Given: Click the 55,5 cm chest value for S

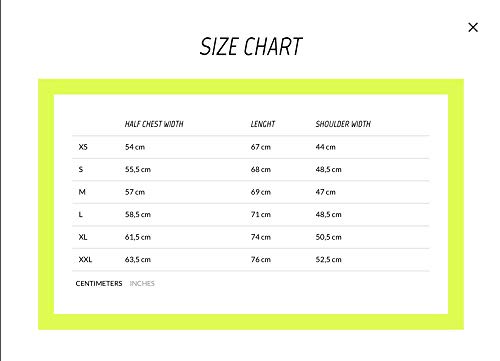Looking at the screenshot, I should click(138, 169).
